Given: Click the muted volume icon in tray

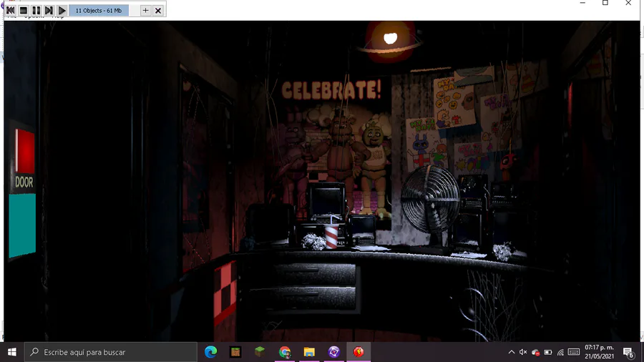Looking at the screenshot, I should point(523,352).
